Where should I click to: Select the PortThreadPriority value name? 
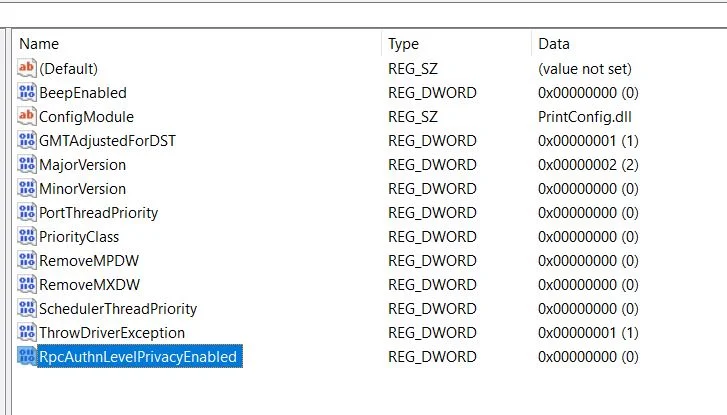[99, 213]
